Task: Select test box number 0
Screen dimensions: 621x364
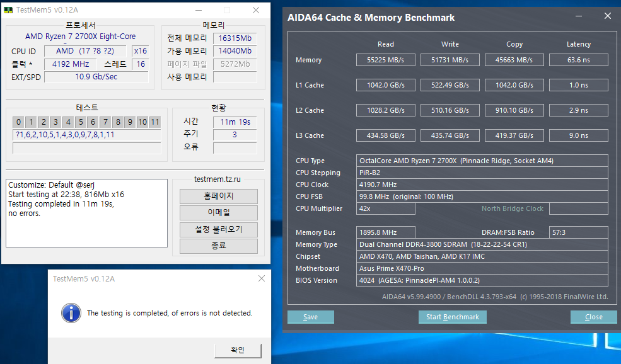Action: tap(18, 122)
